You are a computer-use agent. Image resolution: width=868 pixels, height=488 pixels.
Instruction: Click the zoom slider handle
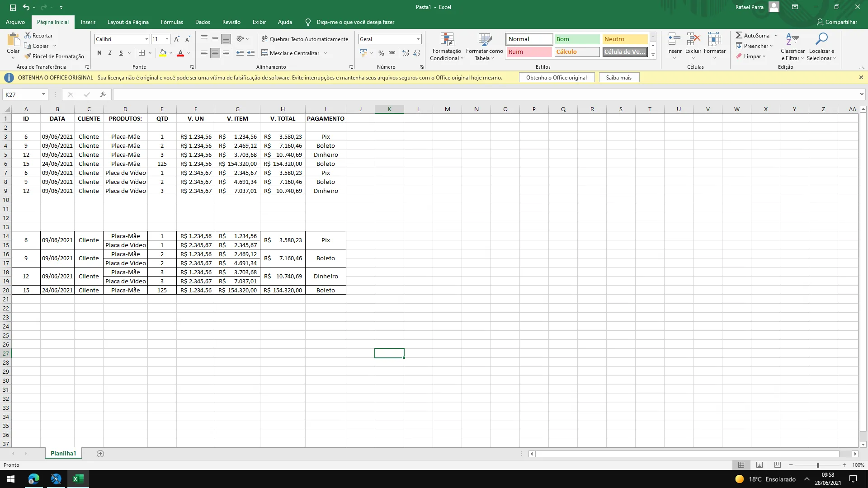click(817, 465)
